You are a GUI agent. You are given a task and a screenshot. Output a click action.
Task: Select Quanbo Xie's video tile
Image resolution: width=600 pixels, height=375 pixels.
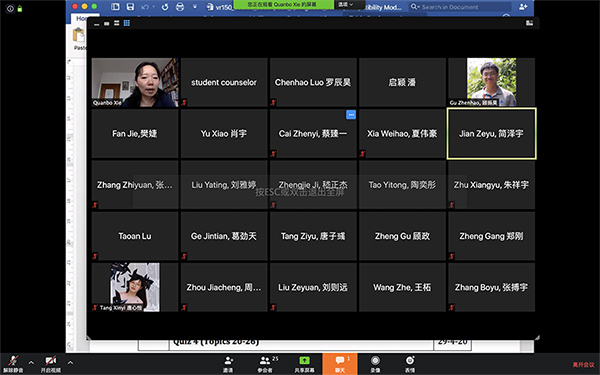click(x=135, y=82)
